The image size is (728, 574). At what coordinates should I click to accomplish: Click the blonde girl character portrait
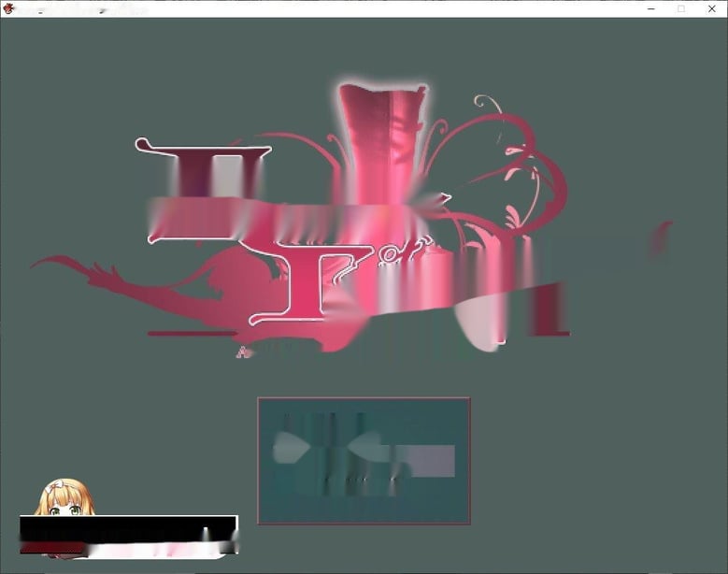(65, 497)
